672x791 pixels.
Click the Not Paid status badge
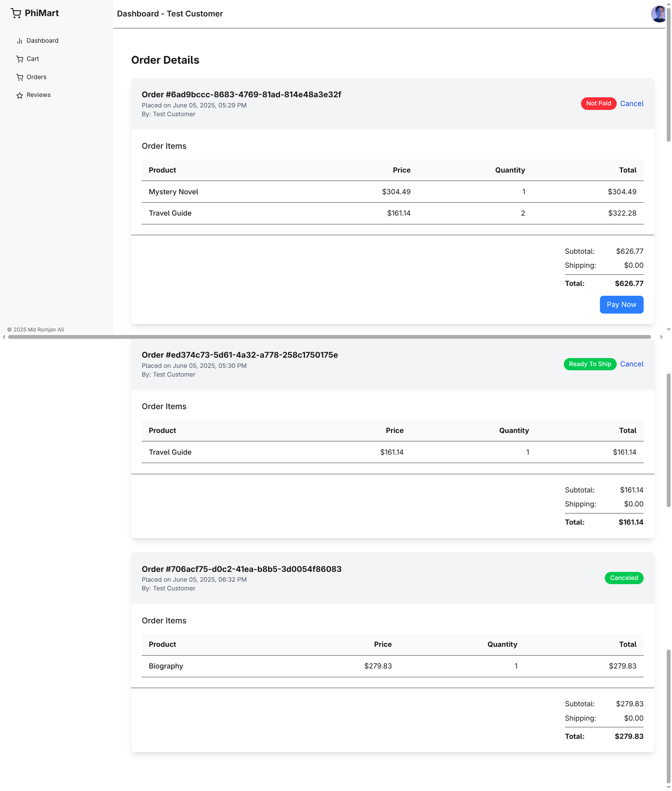(598, 103)
